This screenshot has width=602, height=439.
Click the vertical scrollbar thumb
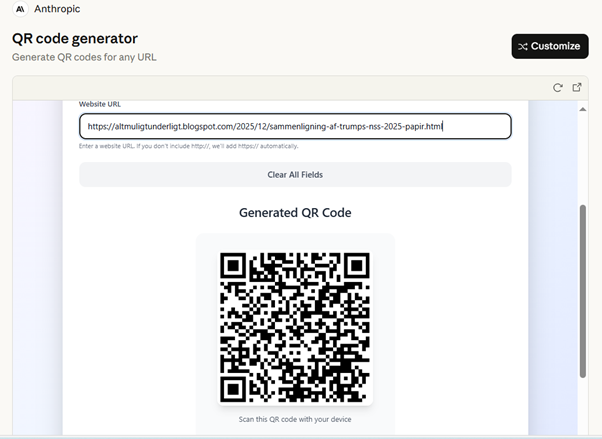click(582, 291)
